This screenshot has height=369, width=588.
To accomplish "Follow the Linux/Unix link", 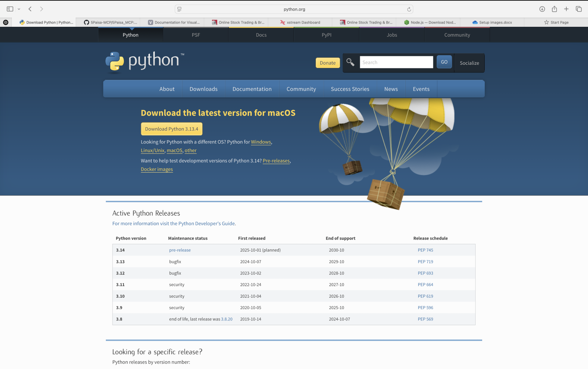I will (x=153, y=150).
